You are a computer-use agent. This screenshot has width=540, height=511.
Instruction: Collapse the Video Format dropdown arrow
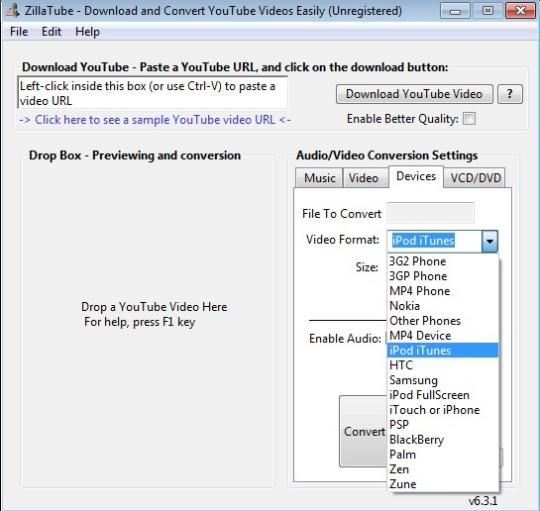click(x=490, y=241)
